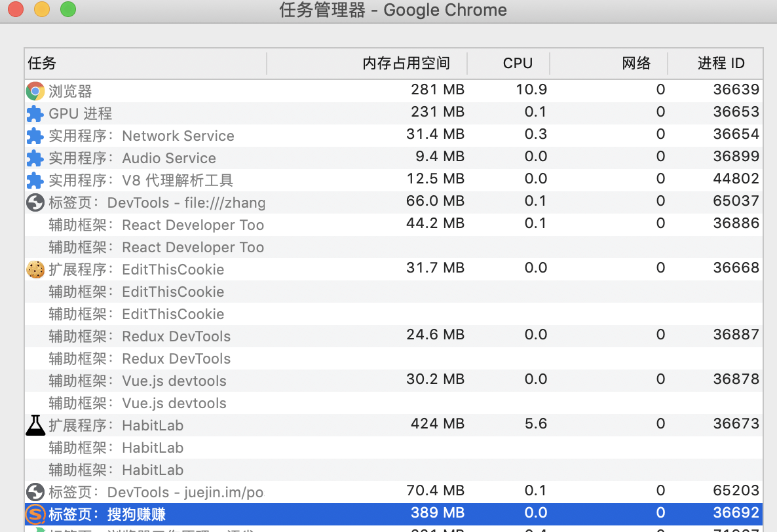
Task: Click the puzzle icon beside Network Service
Action: (35, 136)
